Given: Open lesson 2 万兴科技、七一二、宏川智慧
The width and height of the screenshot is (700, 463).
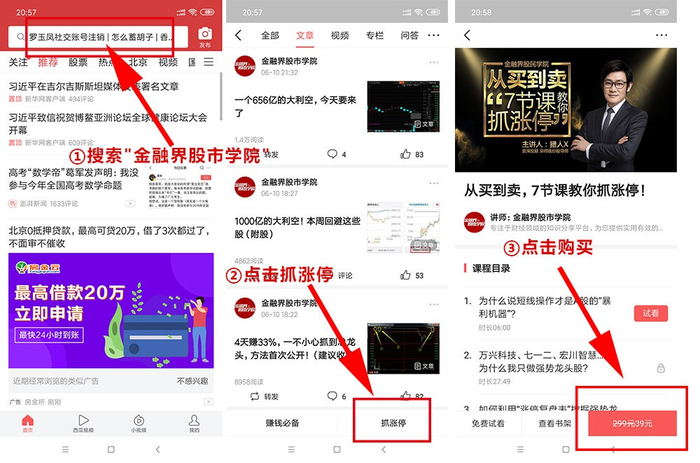Looking at the screenshot, I should coord(541,362).
